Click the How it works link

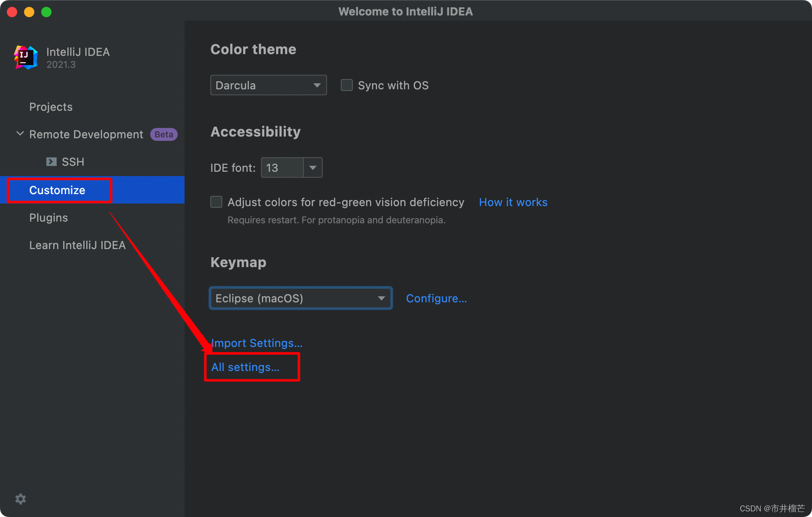pyautogui.click(x=513, y=202)
